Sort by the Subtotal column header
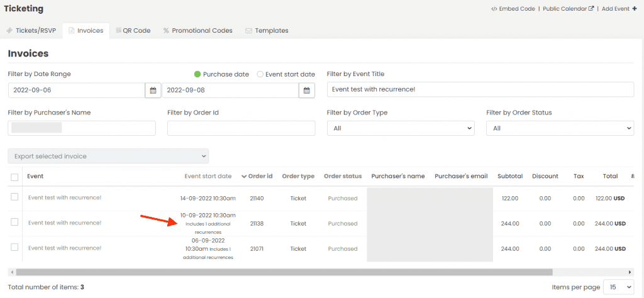 coord(510,176)
